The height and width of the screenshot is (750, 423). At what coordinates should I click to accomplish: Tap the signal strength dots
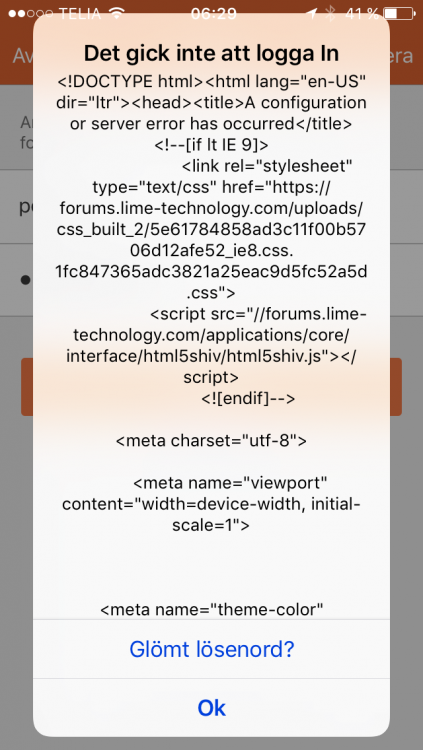(x=31, y=13)
